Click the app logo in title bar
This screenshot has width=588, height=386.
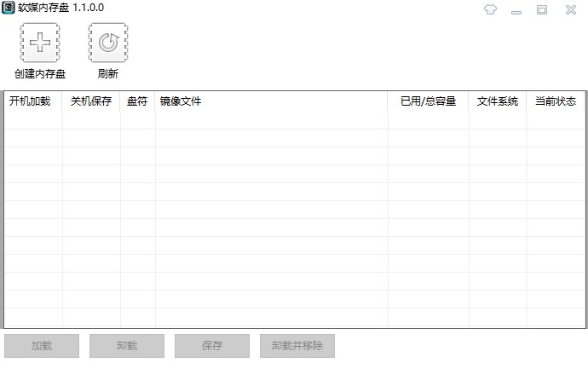pyautogui.click(x=9, y=9)
